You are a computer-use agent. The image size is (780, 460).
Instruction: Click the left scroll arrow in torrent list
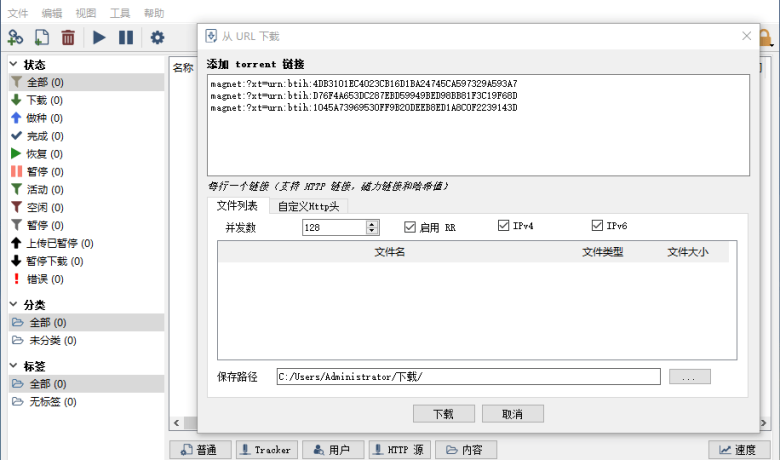point(177,423)
